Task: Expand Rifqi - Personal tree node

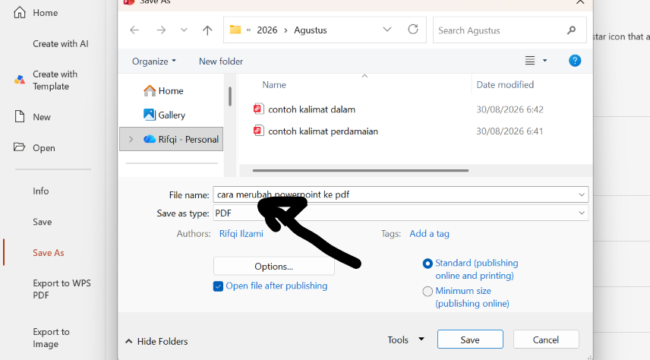Action: (131, 139)
